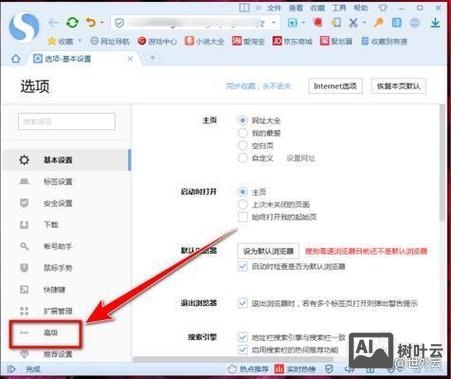This screenshot has width=451, height=379.
Task: Bookmark the page with the address bar star
Action: click(261, 23)
